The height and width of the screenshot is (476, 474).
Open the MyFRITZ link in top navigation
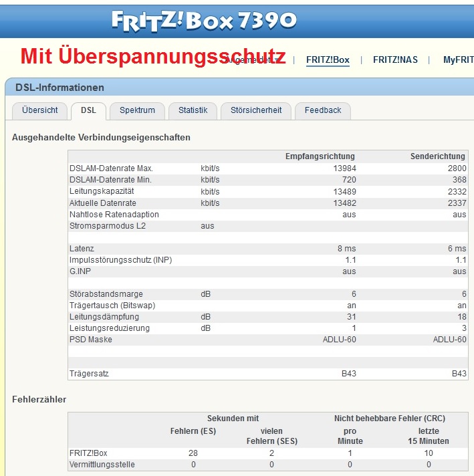(459, 59)
